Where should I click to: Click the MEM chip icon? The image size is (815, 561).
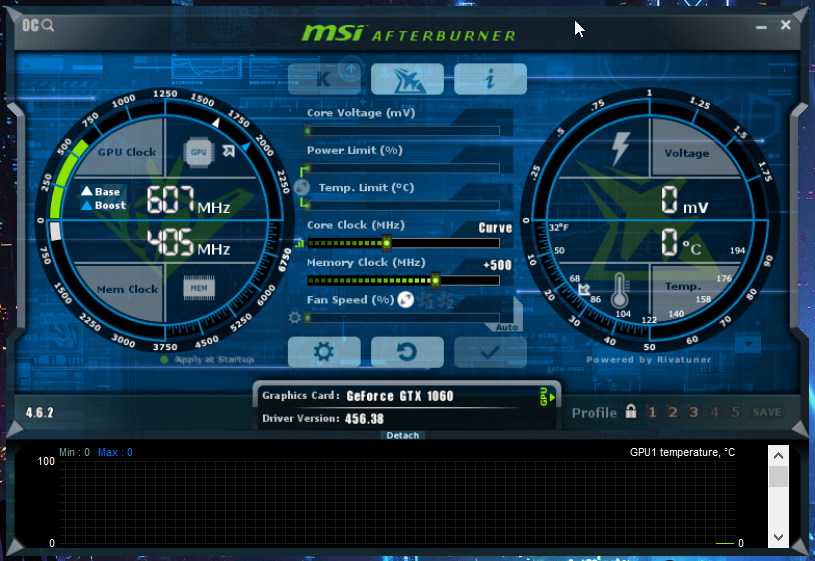[199, 288]
